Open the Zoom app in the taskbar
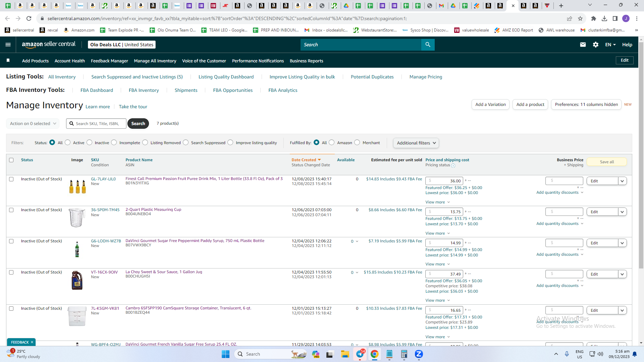Image resolution: width=644 pixels, height=362 pixels. (x=419, y=354)
